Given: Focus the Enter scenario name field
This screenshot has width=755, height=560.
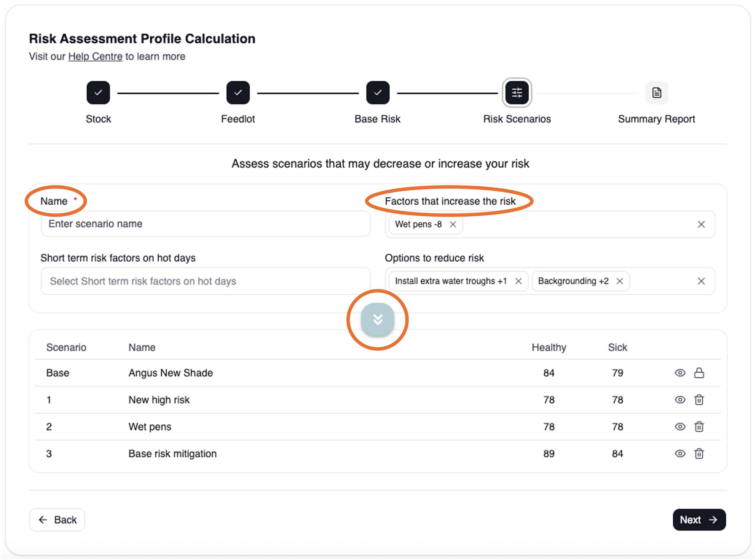Looking at the screenshot, I should pyautogui.click(x=205, y=224).
